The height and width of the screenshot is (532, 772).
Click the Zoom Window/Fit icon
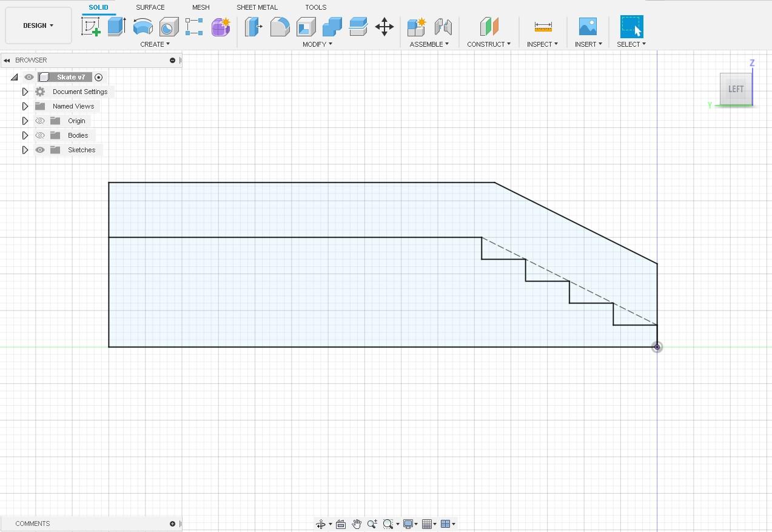click(x=388, y=524)
